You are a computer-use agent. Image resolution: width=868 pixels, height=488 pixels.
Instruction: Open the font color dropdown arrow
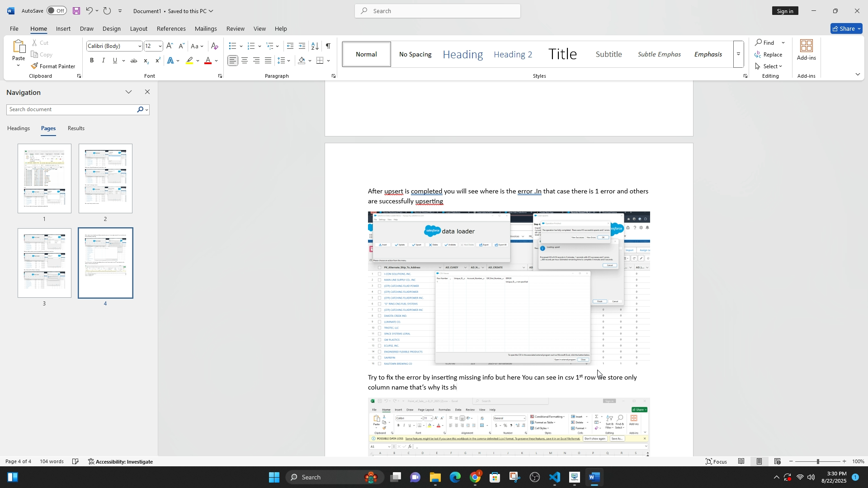pyautogui.click(x=217, y=61)
